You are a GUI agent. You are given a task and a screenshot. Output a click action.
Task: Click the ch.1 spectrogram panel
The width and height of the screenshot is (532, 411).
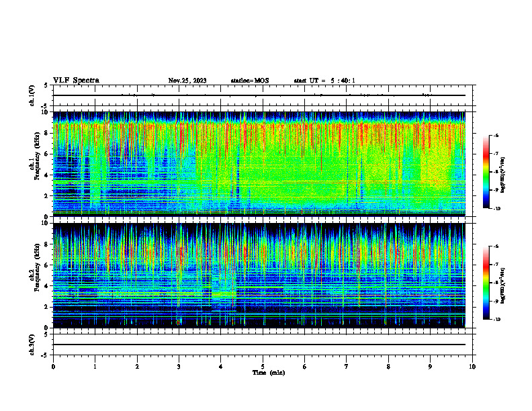pyautogui.click(x=259, y=164)
